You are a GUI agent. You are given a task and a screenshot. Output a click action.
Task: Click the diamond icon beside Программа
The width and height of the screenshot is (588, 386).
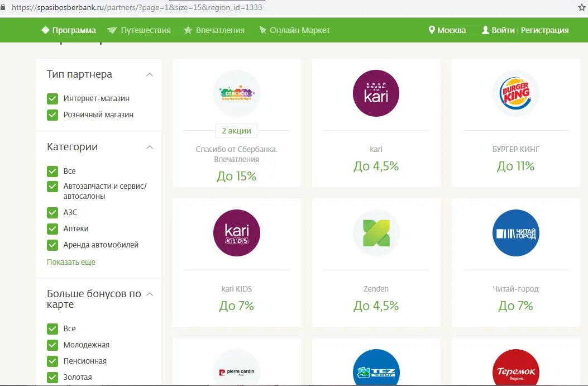click(x=45, y=30)
